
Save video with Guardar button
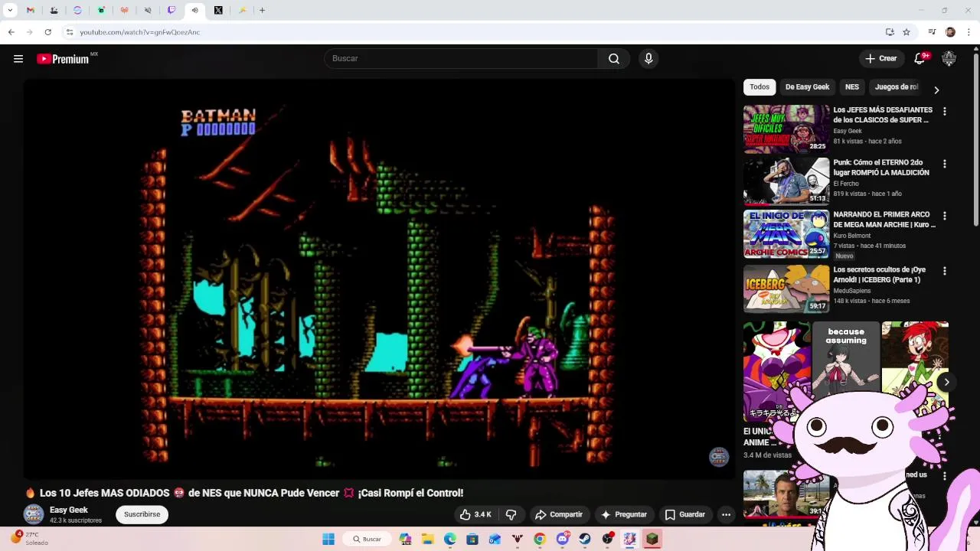coord(684,514)
